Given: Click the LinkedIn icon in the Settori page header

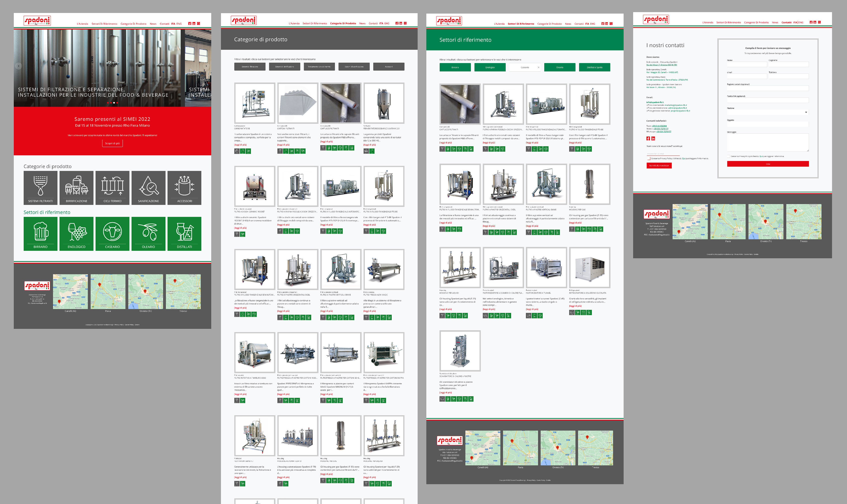Looking at the screenshot, I should pos(606,23).
